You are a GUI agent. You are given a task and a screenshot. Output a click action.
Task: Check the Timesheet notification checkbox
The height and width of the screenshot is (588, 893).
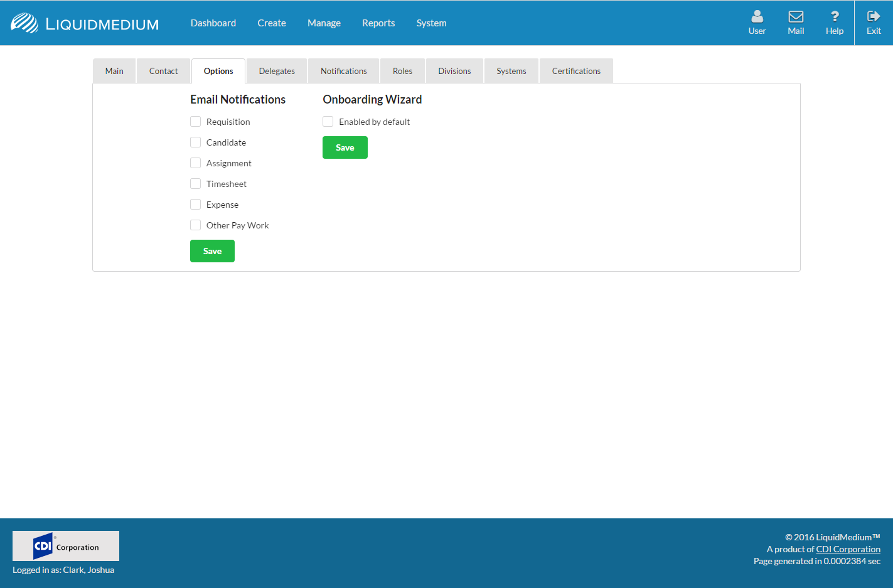click(196, 184)
